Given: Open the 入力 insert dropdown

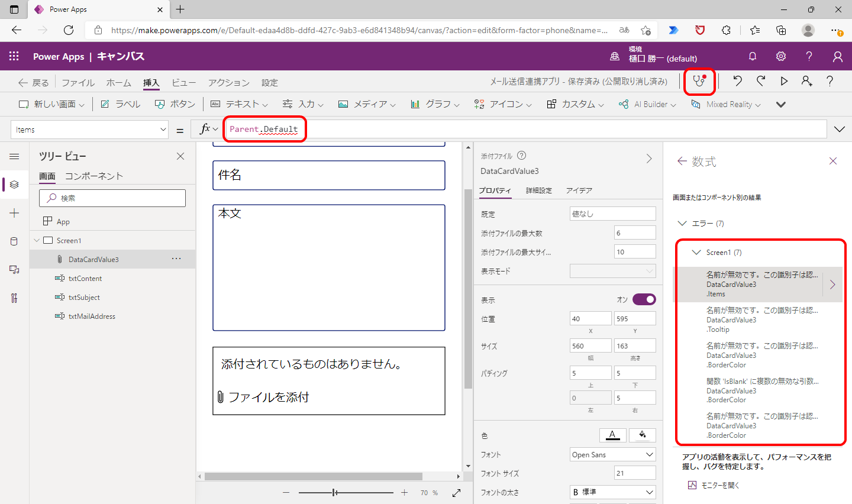Looking at the screenshot, I should point(303,104).
